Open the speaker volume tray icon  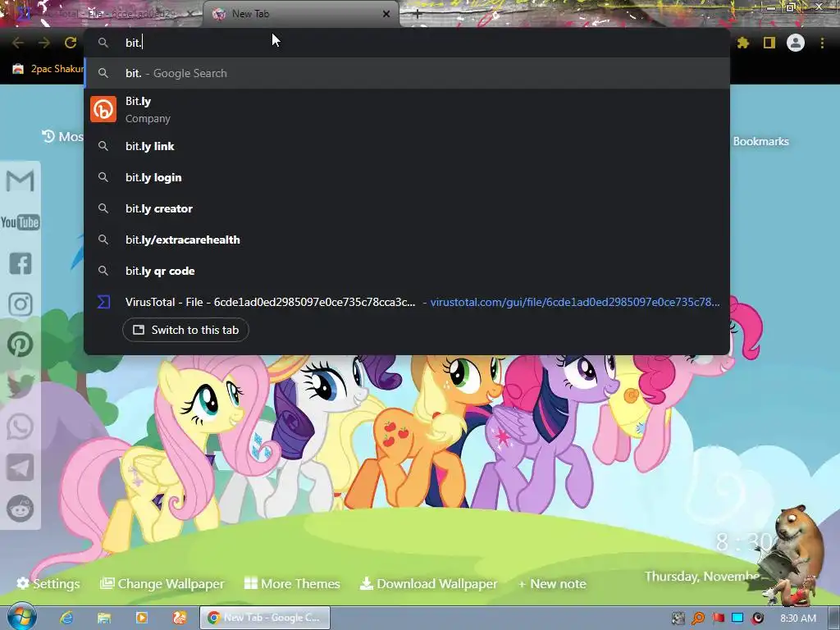(x=757, y=619)
